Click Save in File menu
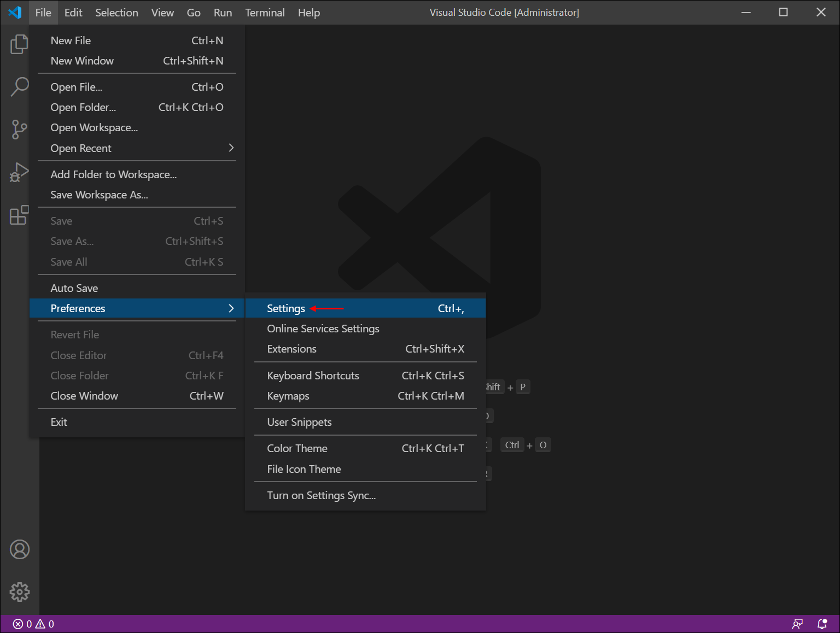 click(x=137, y=221)
